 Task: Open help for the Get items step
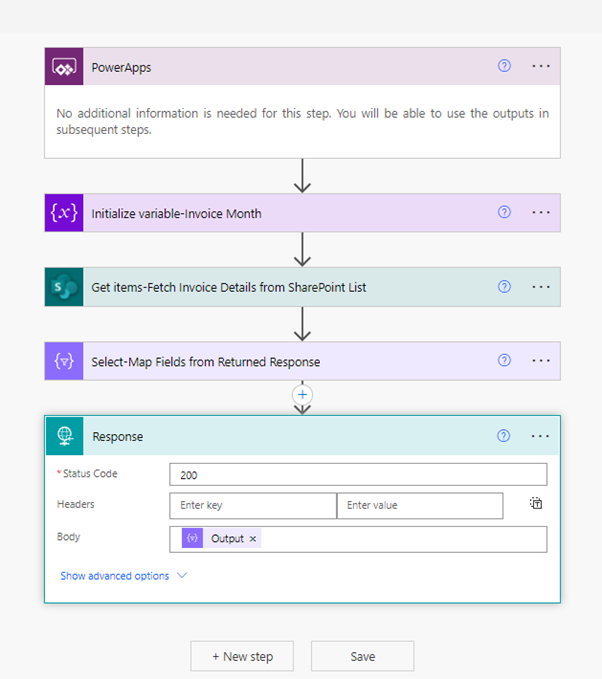(x=504, y=287)
